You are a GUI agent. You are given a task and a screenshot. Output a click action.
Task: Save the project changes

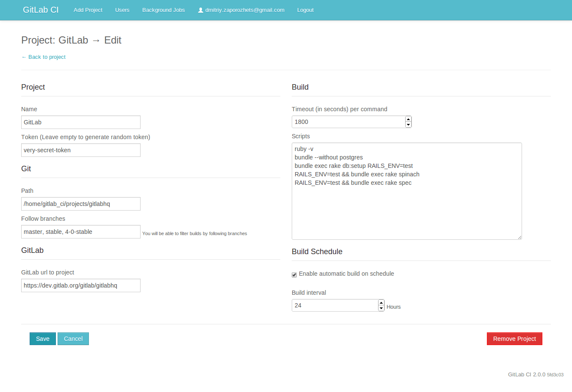coord(42,338)
